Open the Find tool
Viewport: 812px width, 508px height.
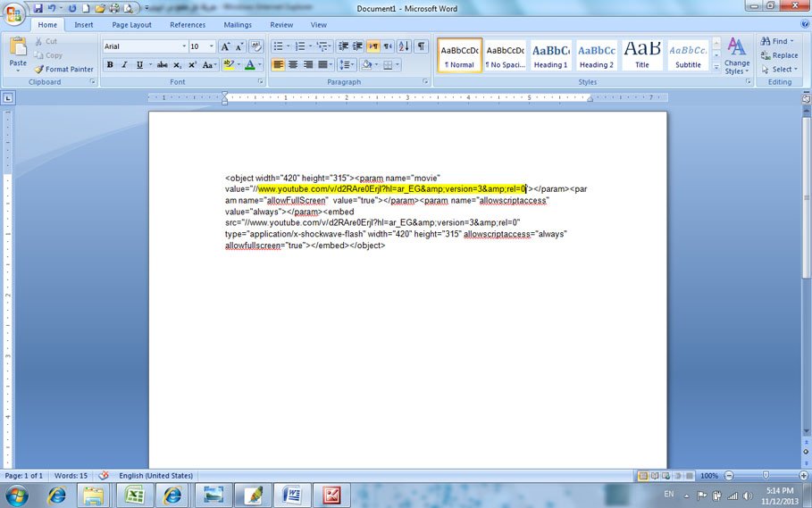tap(777, 41)
